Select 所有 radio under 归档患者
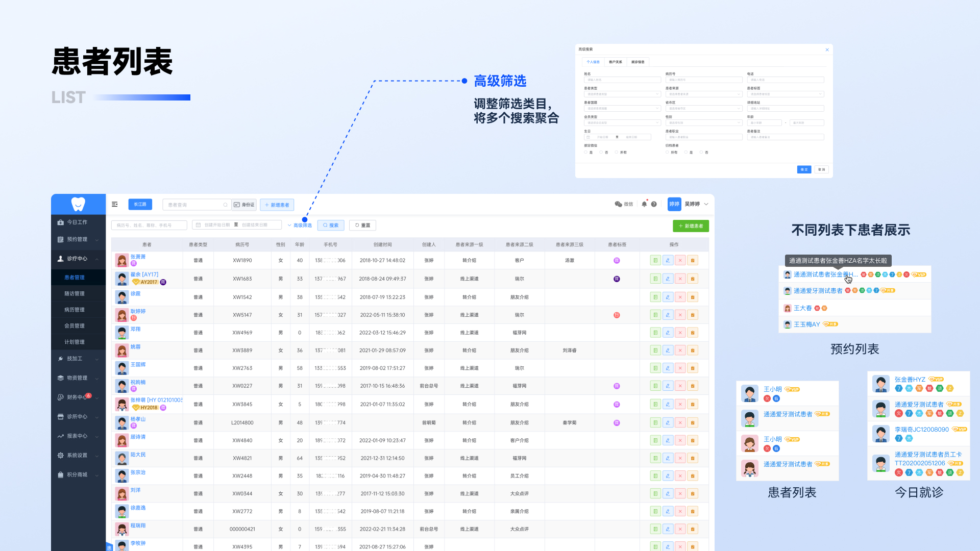 (x=667, y=152)
